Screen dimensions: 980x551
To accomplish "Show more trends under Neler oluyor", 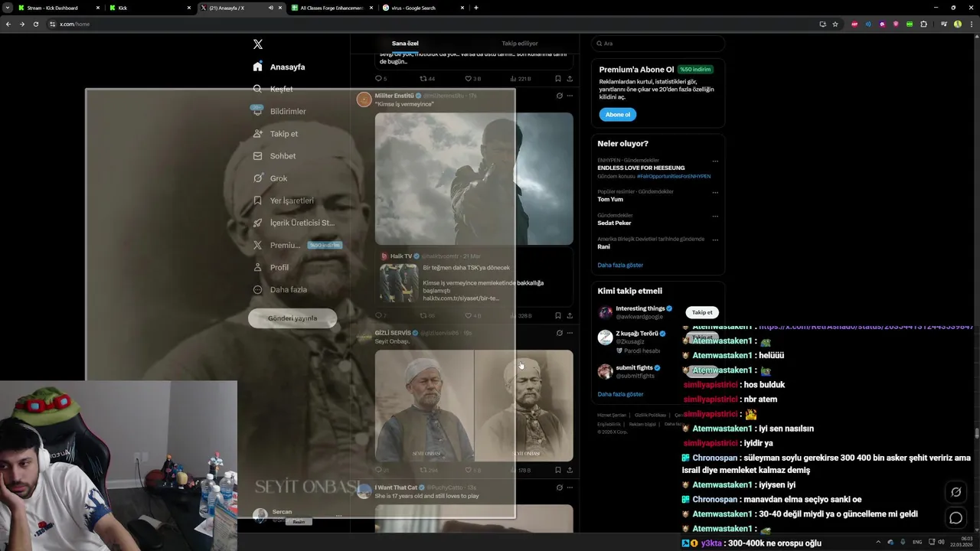I will [620, 265].
